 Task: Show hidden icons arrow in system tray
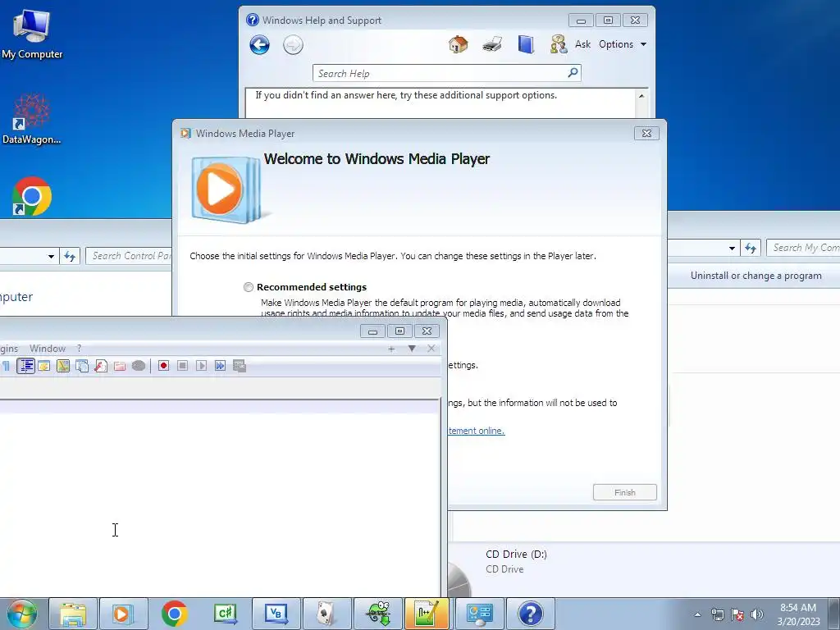(697, 615)
